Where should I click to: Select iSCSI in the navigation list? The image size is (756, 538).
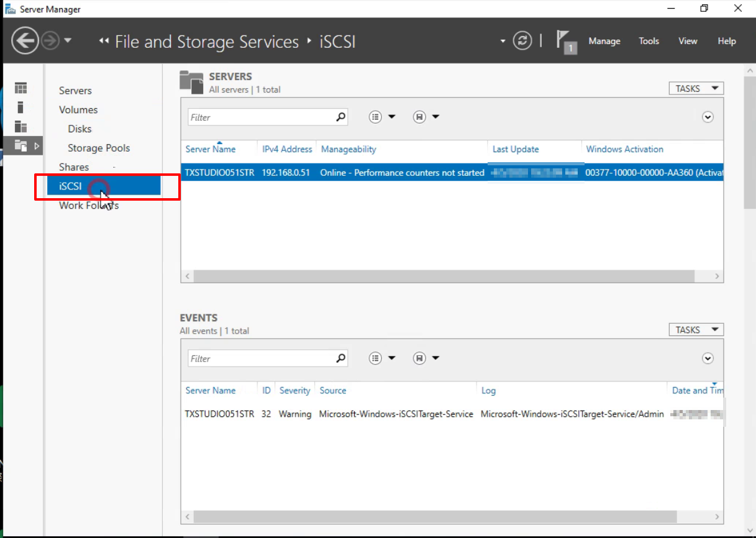(104, 186)
